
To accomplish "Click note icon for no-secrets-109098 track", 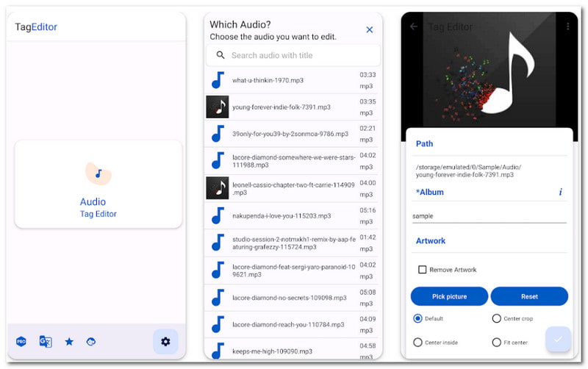I will click(x=218, y=298).
